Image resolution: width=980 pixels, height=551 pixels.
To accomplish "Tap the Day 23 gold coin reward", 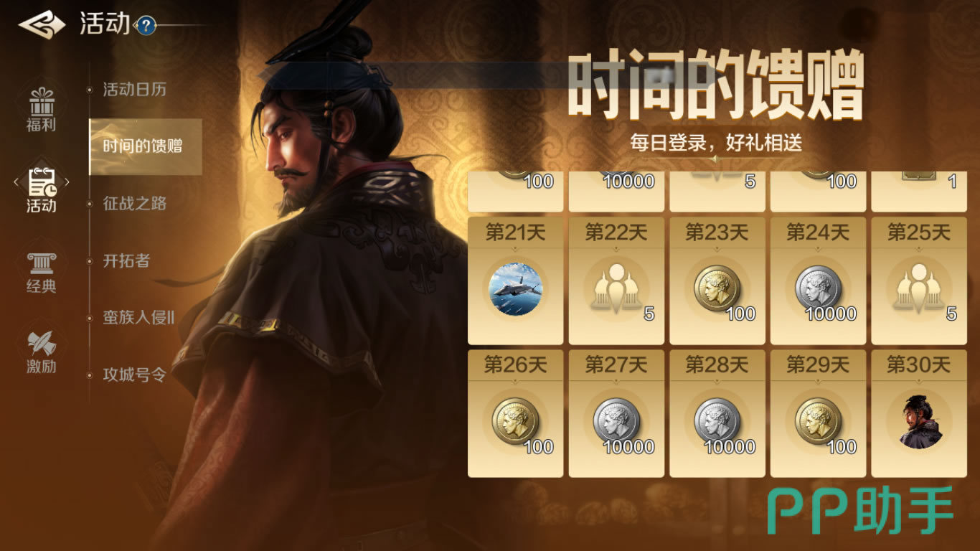I will pos(717,288).
